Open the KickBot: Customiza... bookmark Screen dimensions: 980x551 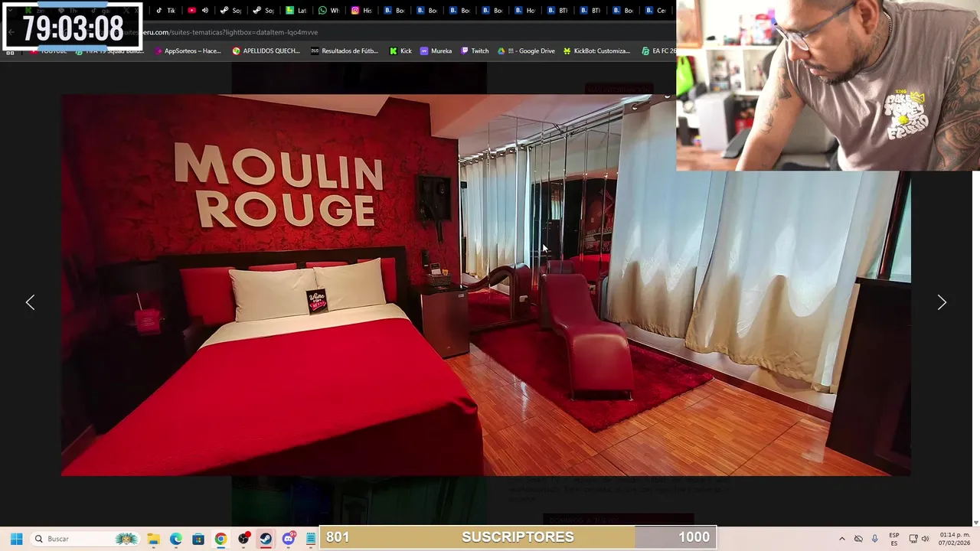(596, 51)
